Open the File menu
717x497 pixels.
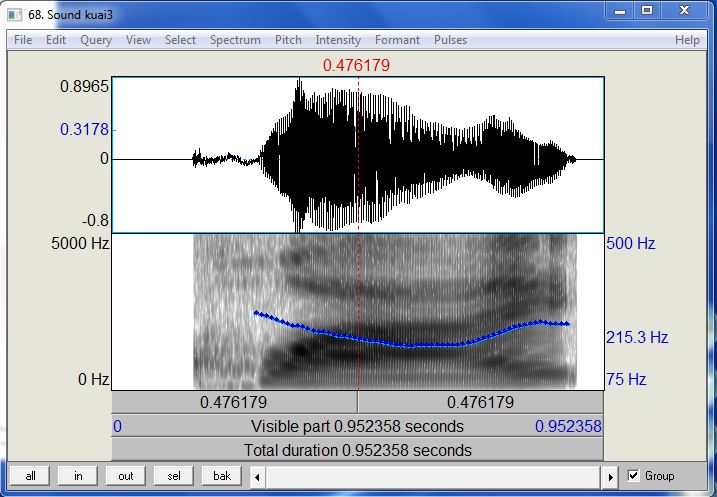(23, 40)
